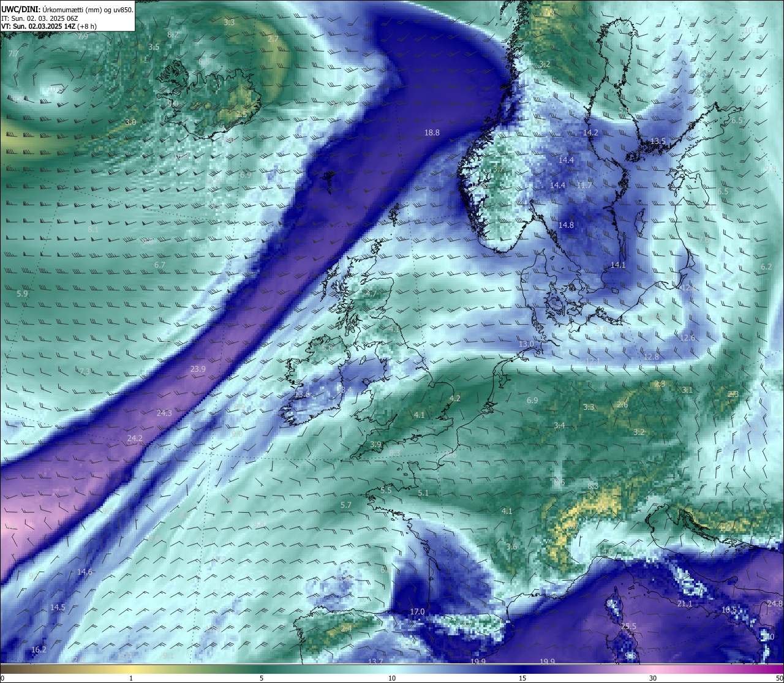
Task: Click the 5.9 value at left edge
Action: click(22, 293)
